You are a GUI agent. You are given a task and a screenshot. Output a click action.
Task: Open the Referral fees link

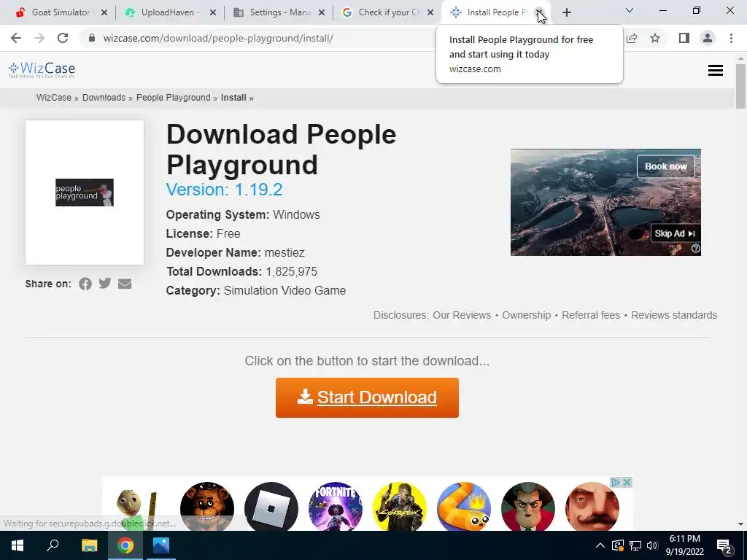pos(591,315)
